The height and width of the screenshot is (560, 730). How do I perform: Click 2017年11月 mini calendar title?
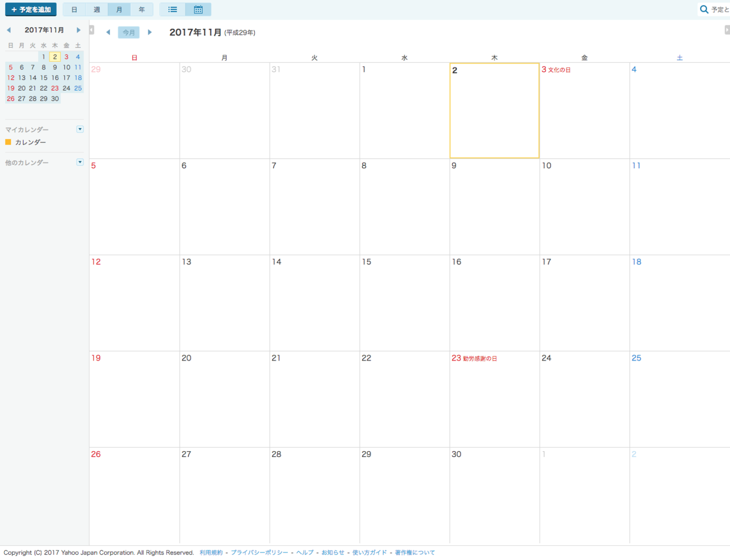coord(44,30)
